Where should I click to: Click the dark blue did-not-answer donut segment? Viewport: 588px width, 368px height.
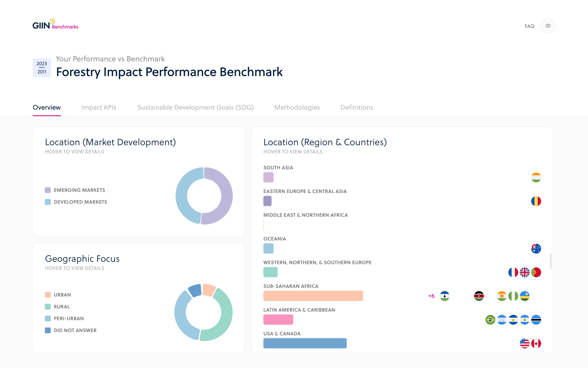[195, 291]
